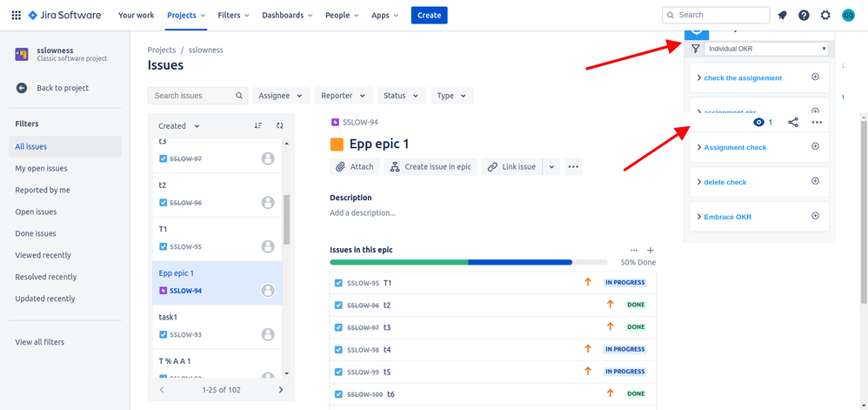Click the target icon beside Embrace OKR
The image size is (868, 410).
tap(815, 216)
